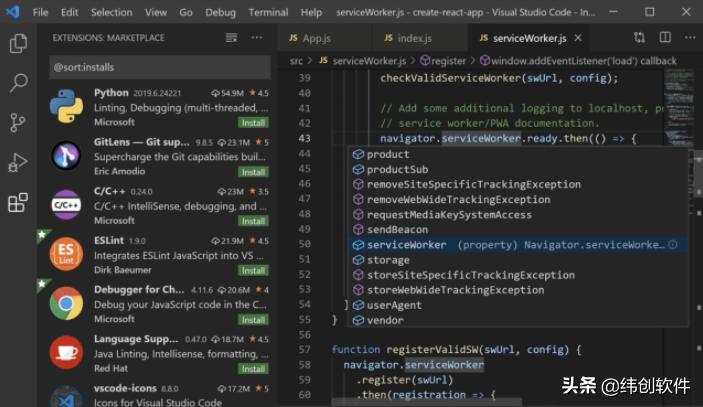Image resolution: width=703 pixels, height=407 pixels.
Task: Open the Source Control view
Action: point(18,123)
